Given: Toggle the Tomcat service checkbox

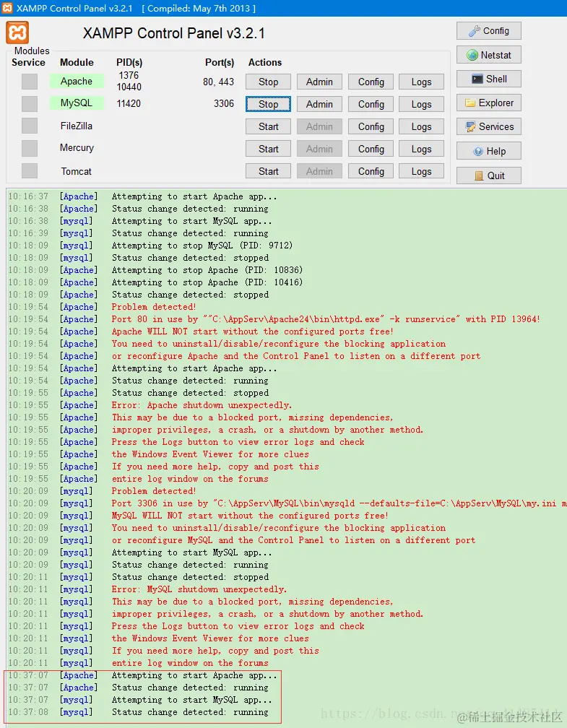Looking at the screenshot, I should click(30, 171).
